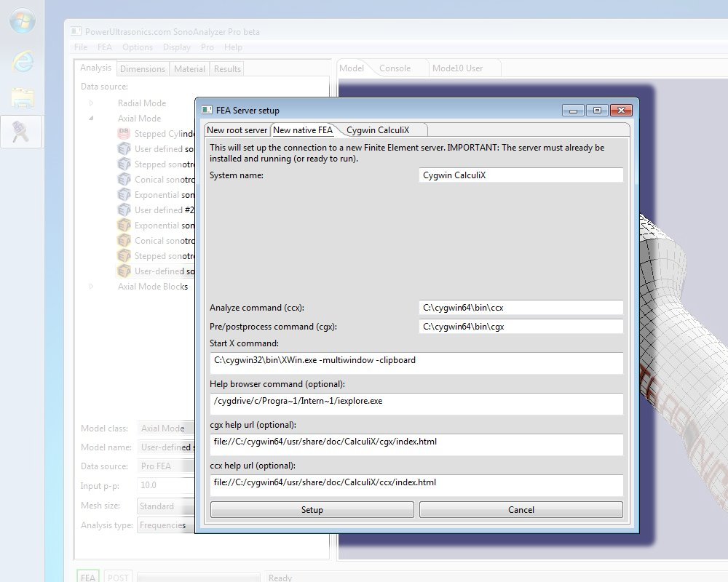Click the ccx help url field
Viewport: 728px width, 582px height.
pos(416,485)
